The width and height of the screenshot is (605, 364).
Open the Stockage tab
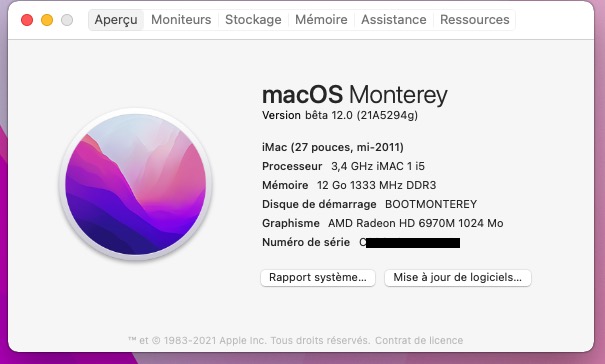point(253,20)
